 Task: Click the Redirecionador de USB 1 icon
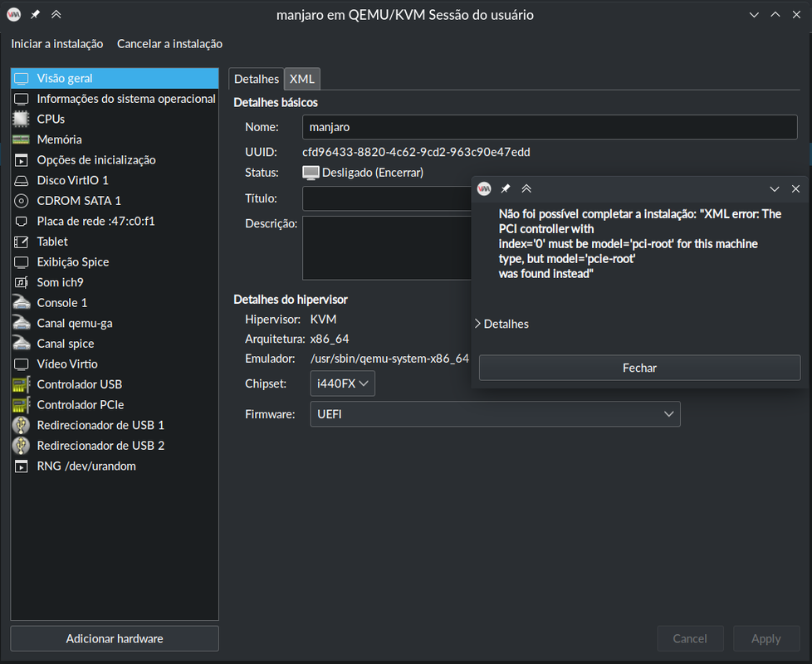coord(22,426)
